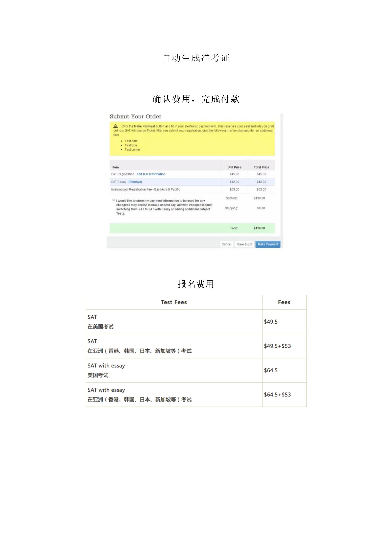Click the Save & Exit button
The height and width of the screenshot is (555, 392).
click(x=244, y=244)
